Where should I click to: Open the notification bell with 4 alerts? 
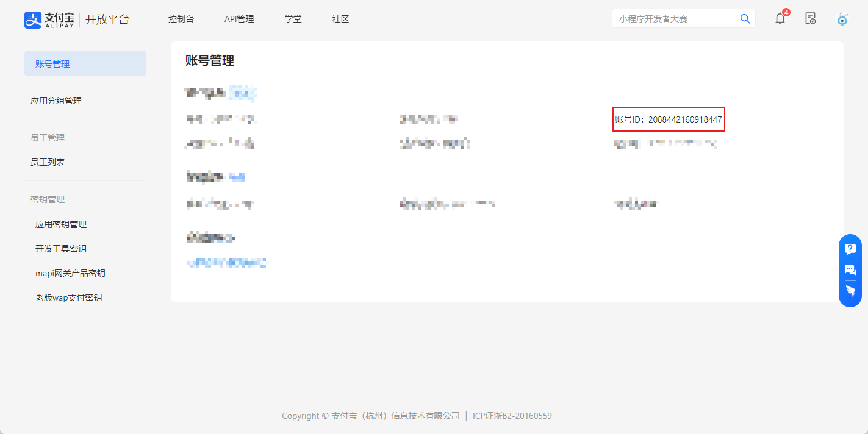(780, 18)
